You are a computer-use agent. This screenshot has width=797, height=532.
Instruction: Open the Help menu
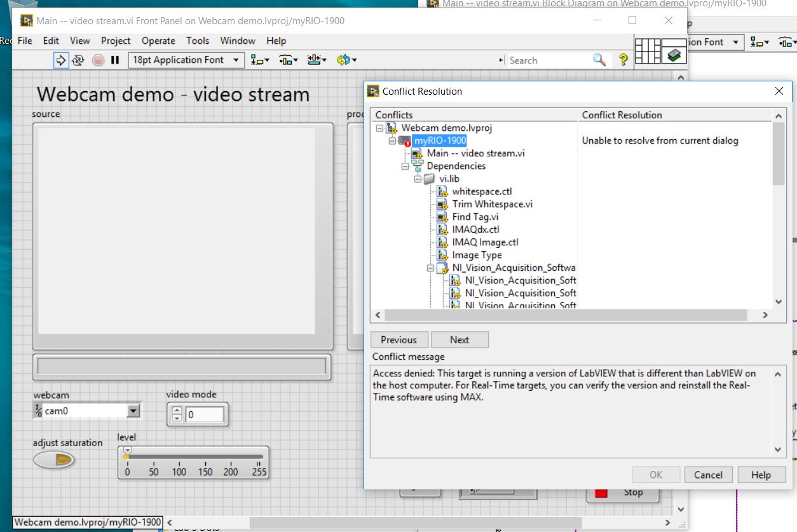[x=276, y=40]
